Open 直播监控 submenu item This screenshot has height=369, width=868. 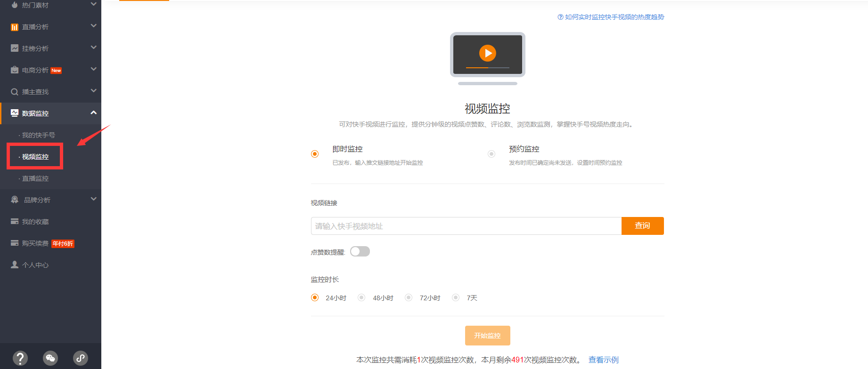tap(35, 178)
